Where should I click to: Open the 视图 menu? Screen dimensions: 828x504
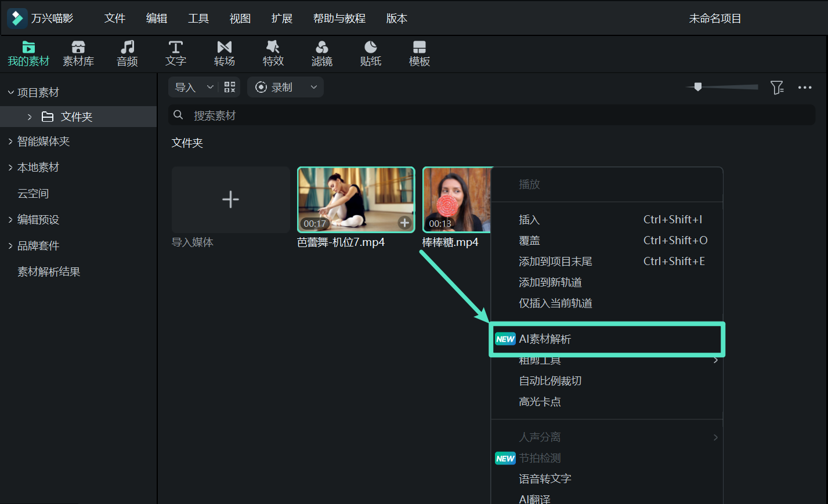[x=240, y=19]
